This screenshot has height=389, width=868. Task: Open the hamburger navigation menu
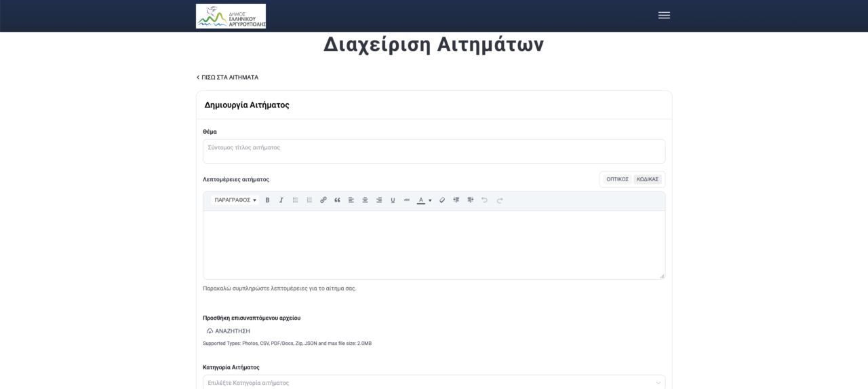664,16
